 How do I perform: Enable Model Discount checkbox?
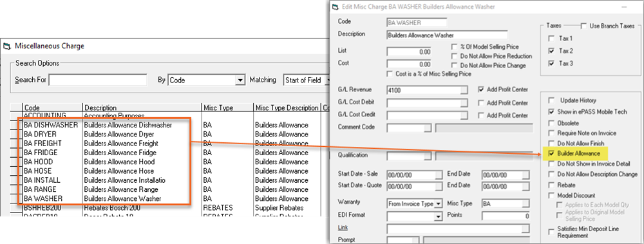(x=551, y=196)
